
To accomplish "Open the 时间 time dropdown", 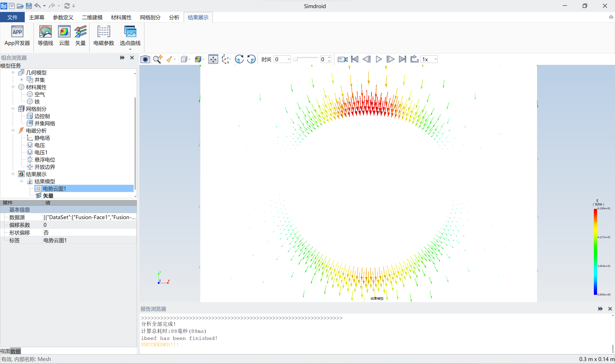I will coord(282,59).
